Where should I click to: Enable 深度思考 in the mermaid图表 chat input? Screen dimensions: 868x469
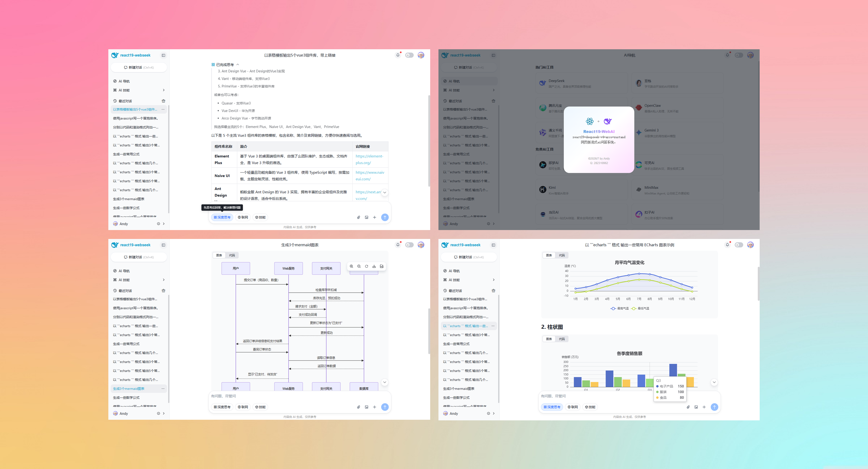222,407
